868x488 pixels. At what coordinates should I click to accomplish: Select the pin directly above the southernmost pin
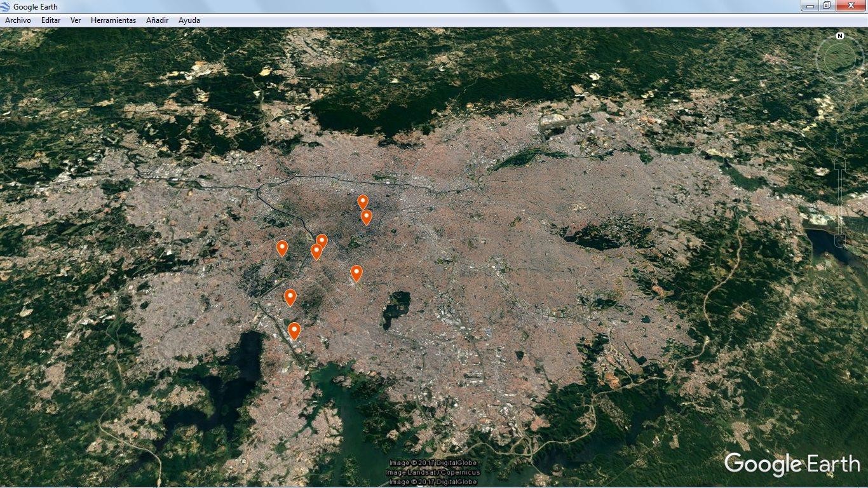[290, 297]
